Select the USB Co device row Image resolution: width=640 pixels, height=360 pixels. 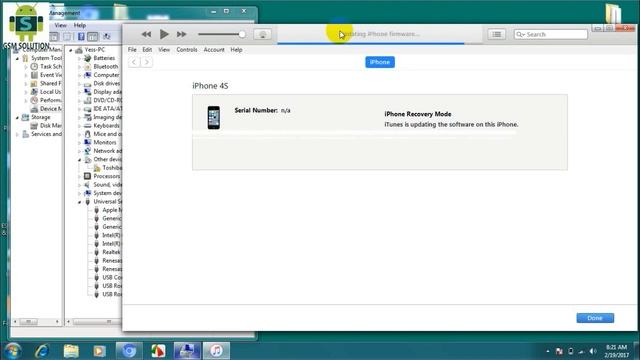click(108, 278)
